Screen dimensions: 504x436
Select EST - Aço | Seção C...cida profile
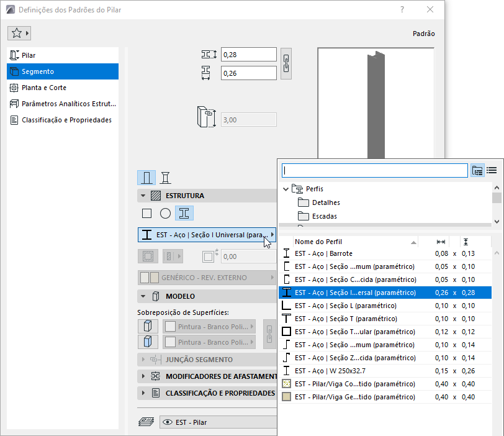point(385,279)
